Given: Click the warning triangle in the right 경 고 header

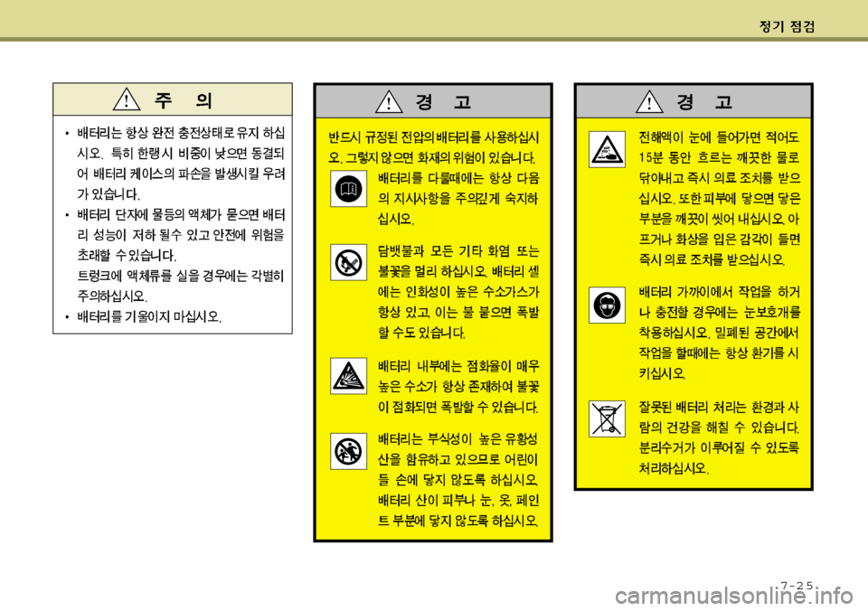Looking at the screenshot, I should [x=649, y=101].
